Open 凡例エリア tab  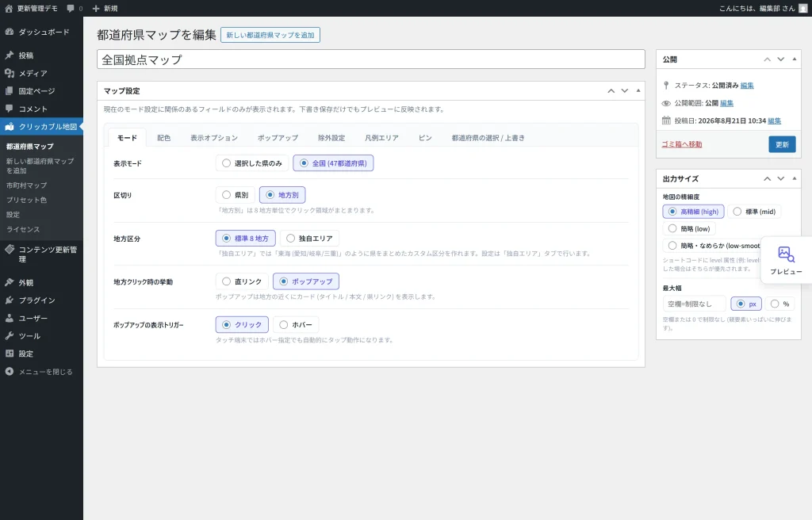381,138
